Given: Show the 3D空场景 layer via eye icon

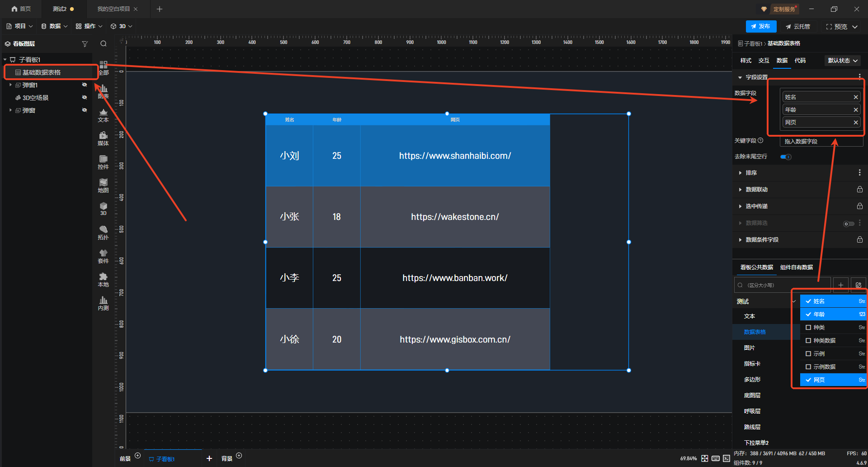Looking at the screenshot, I should pos(85,98).
